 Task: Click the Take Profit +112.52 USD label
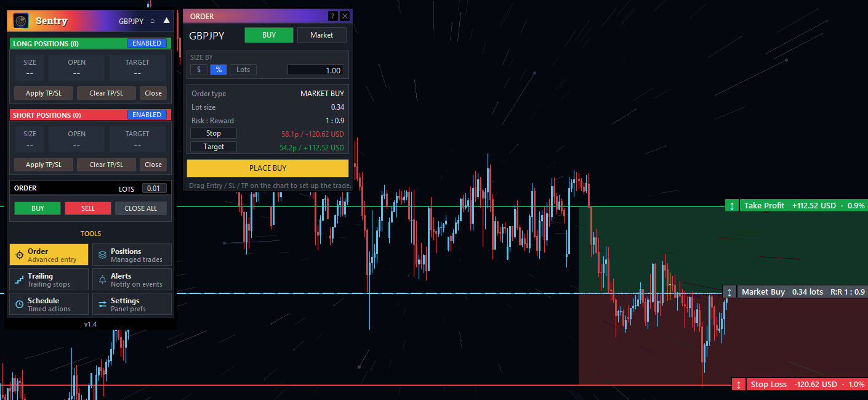coord(803,206)
